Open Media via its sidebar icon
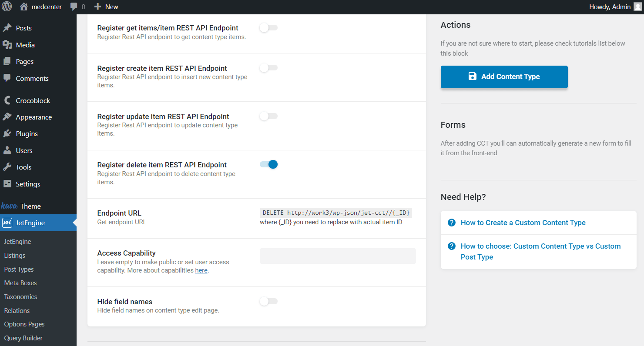Viewport: 644px width, 346px height. point(7,45)
